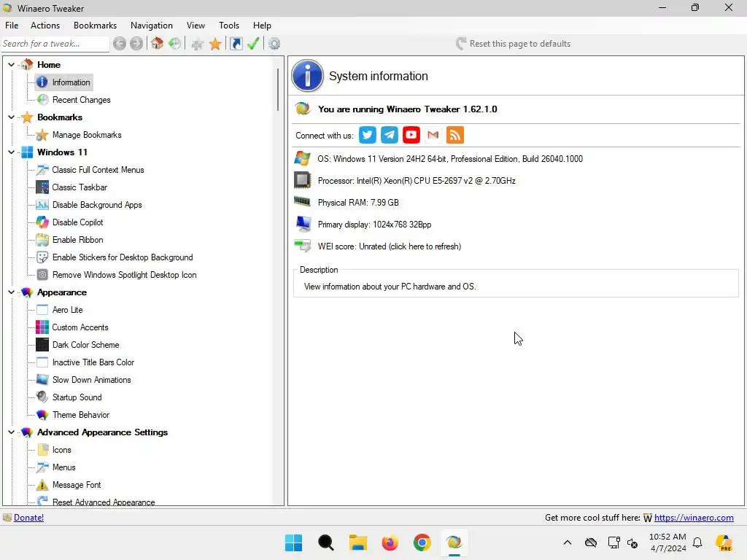Open the View menu
This screenshot has width=747, height=560.
point(196,26)
